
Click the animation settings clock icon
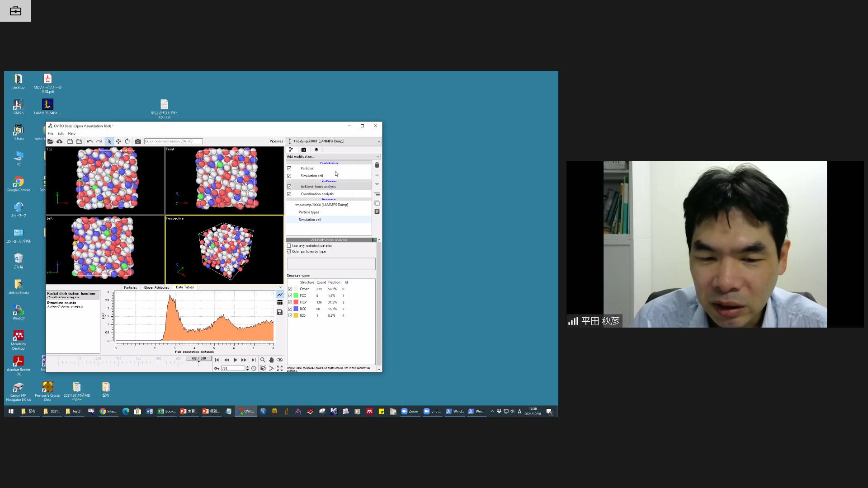[254, 368]
